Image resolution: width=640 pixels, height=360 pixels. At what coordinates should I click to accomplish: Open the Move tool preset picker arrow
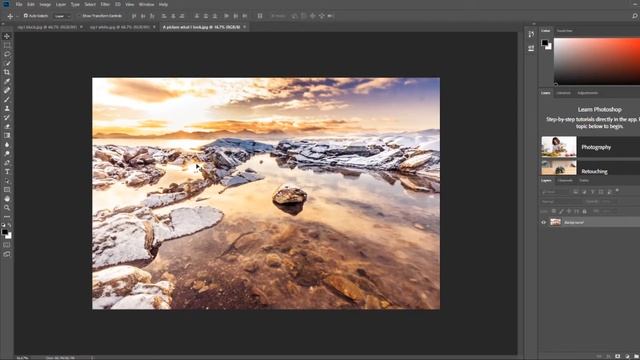click(x=17, y=16)
